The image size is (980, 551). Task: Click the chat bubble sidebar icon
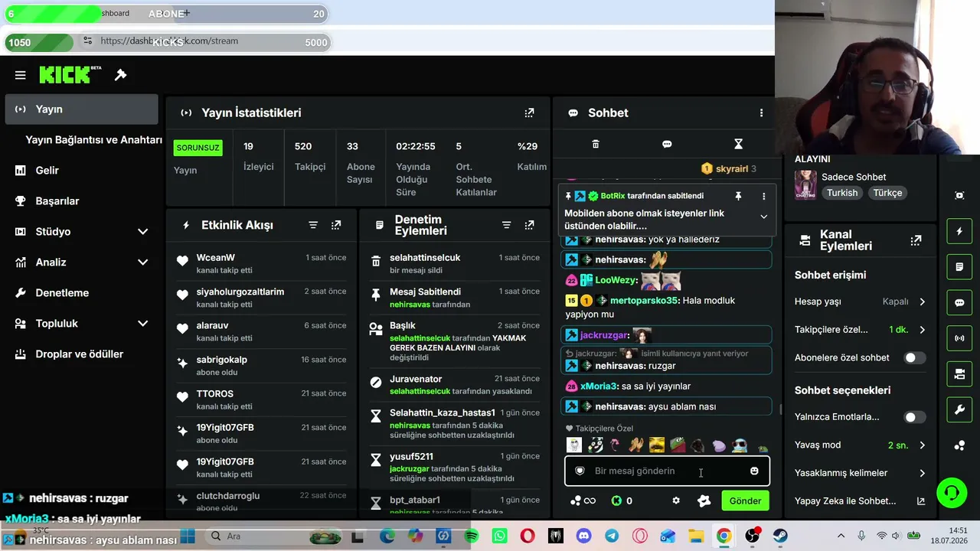pyautogui.click(x=959, y=302)
